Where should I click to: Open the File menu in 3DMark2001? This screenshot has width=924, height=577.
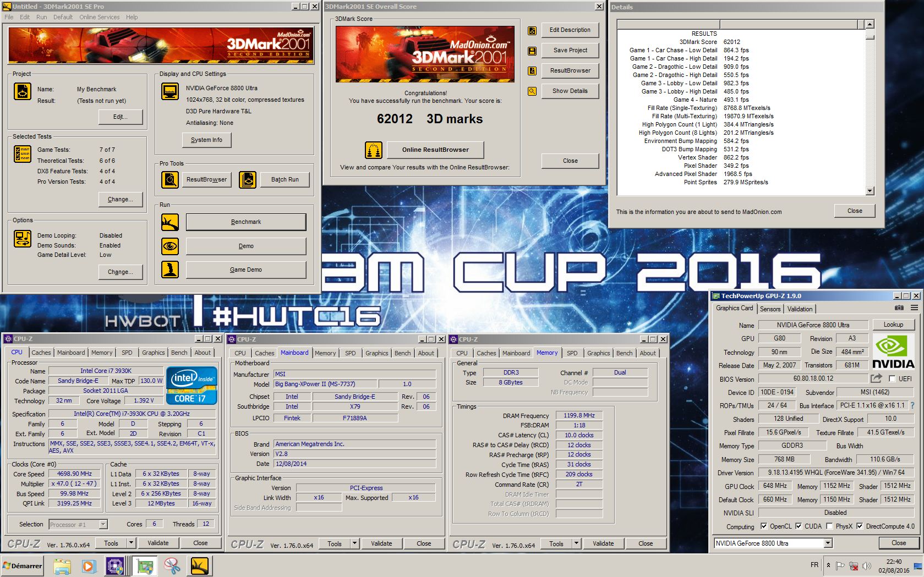pos(9,17)
